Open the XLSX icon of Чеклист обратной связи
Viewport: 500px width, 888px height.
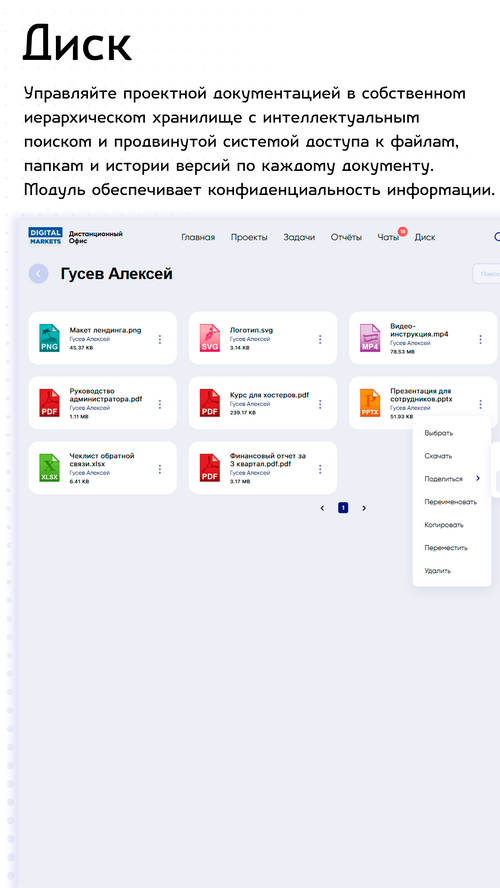pyautogui.click(x=49, y=468)
